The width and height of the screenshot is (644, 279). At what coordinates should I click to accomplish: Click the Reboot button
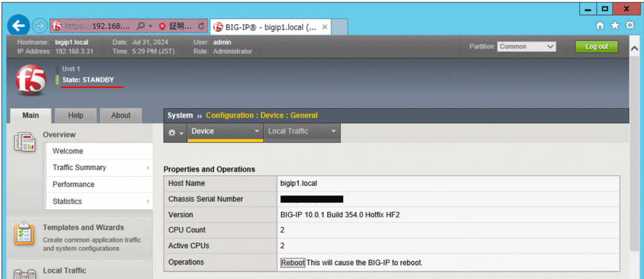(293, 263)
